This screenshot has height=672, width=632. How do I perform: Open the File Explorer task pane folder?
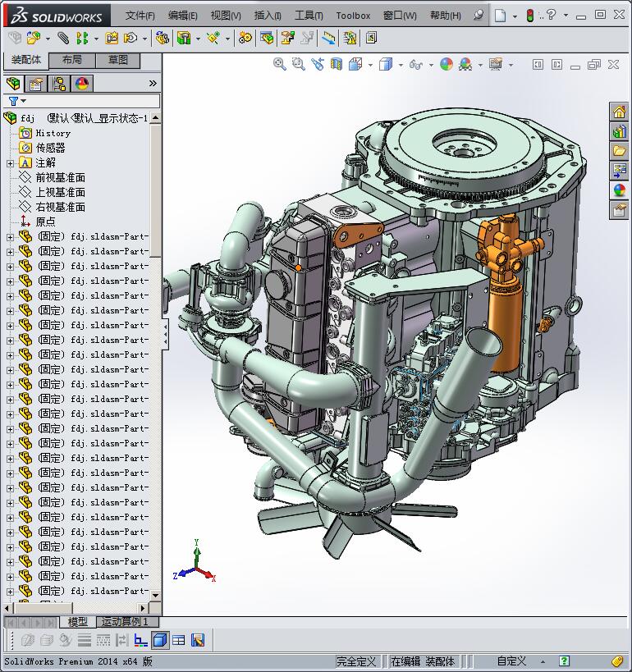point(619,151)
